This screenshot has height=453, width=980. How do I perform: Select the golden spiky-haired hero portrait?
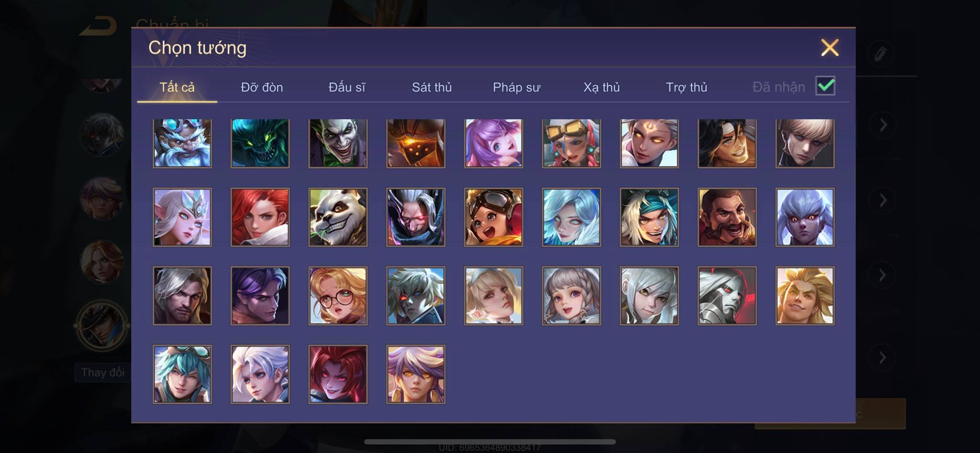coord(805,296)
